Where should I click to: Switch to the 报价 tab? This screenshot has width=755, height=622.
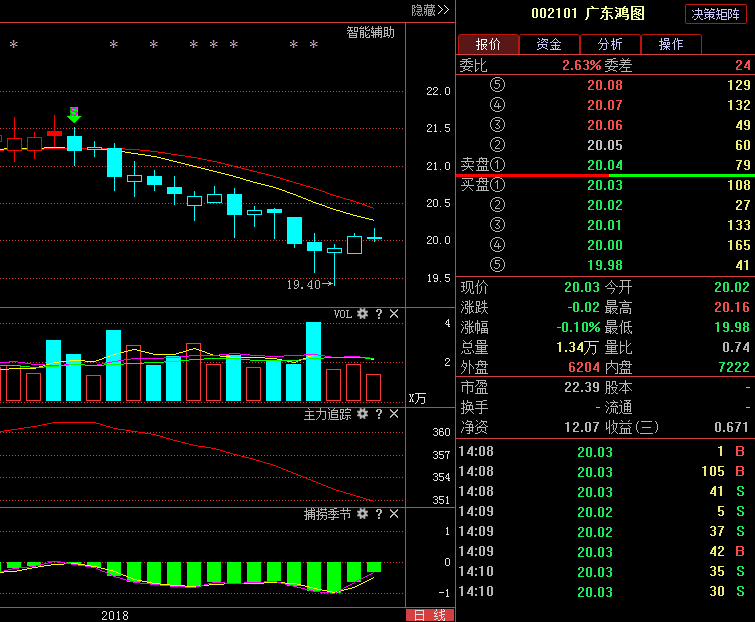[488, 44]
